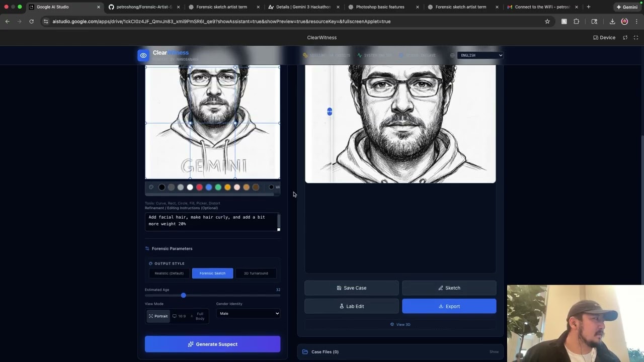
Task: Pick the green color swatch
Action: tap(218, 187)
